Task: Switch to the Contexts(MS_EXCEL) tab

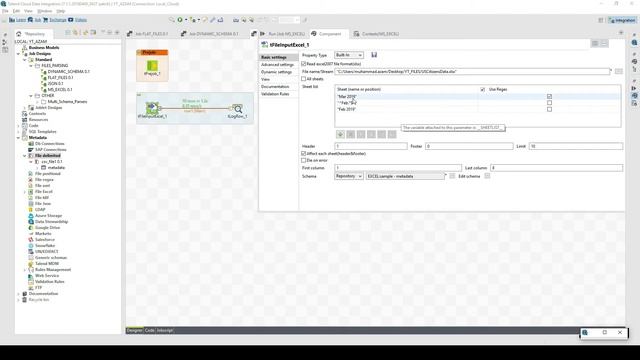Action: [376, 34]
